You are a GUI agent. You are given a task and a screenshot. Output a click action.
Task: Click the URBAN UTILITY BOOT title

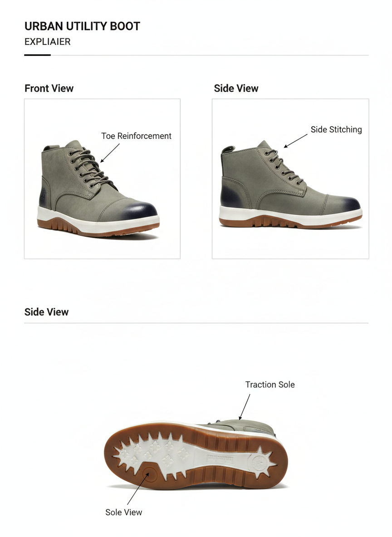pyautogui.click(x=82, y=26)
